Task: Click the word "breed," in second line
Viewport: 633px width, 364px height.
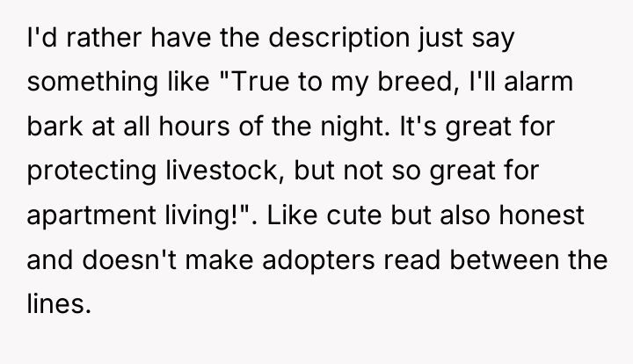Action: pos(418,83)
